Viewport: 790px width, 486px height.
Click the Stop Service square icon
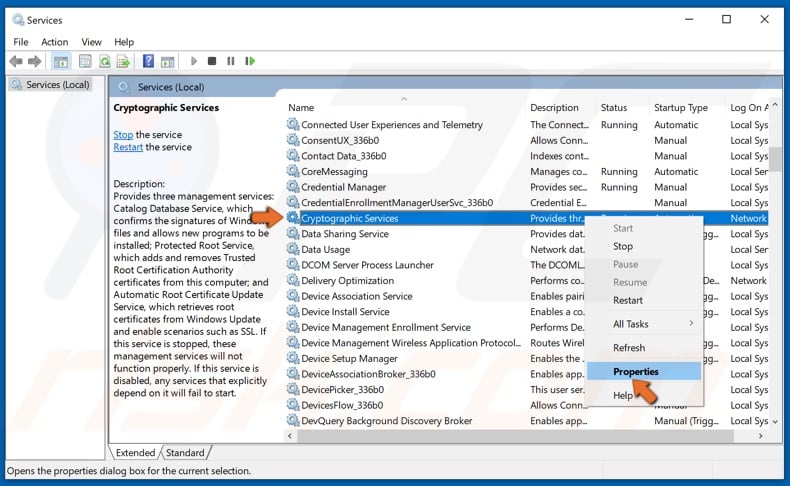point(212,61)
